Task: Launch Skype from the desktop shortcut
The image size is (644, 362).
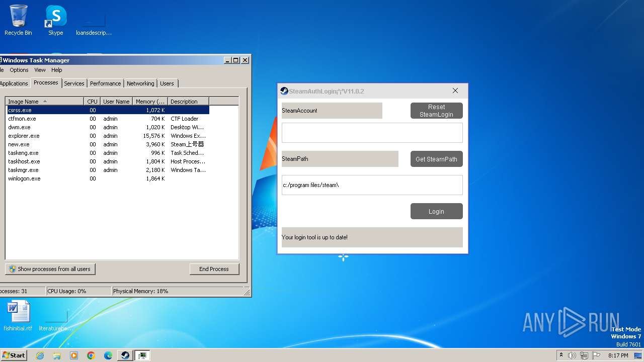Action: [x=55, y=20]
